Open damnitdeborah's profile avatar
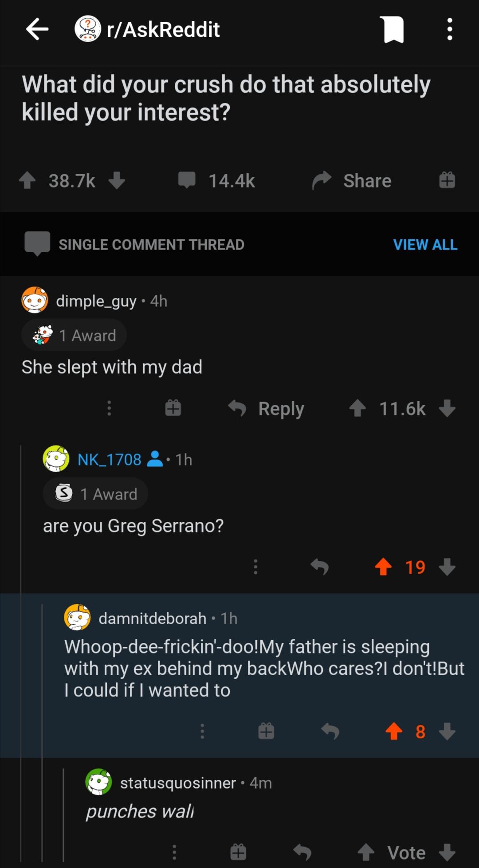 77,618
